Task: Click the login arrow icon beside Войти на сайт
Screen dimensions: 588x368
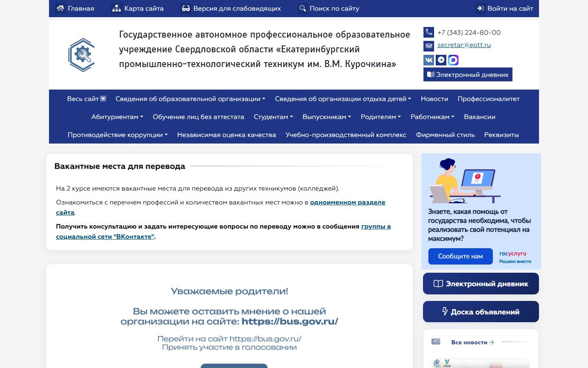Action: click(481, 8)
